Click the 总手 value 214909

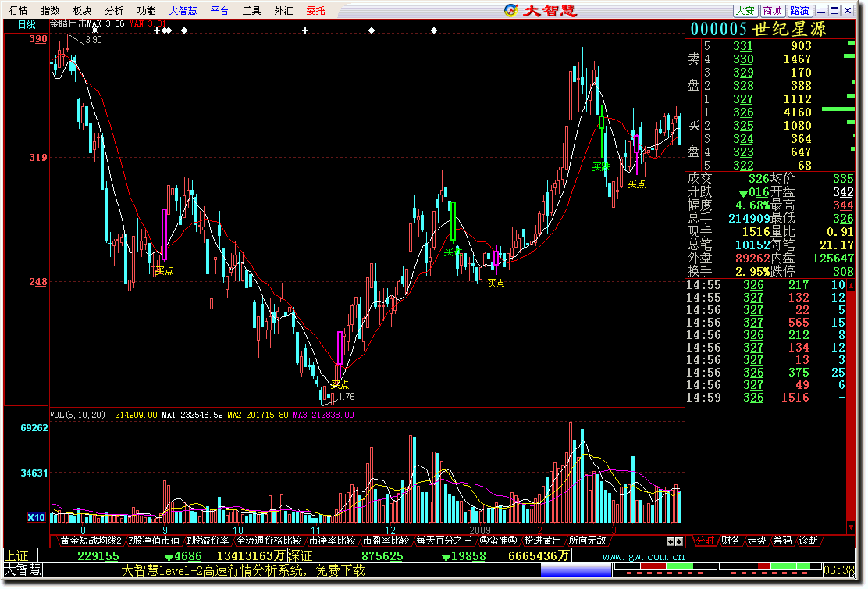(749, 219)
